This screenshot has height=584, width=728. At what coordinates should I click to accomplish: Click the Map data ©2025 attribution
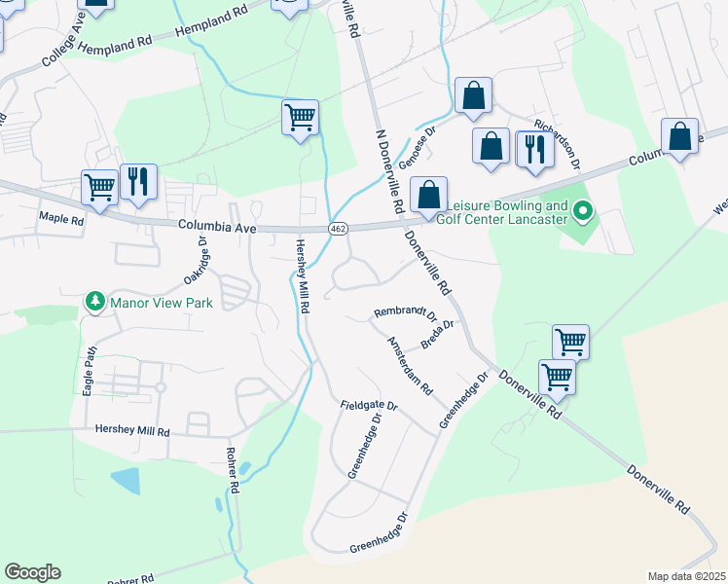pyautogui.click(x=687, y=576)
